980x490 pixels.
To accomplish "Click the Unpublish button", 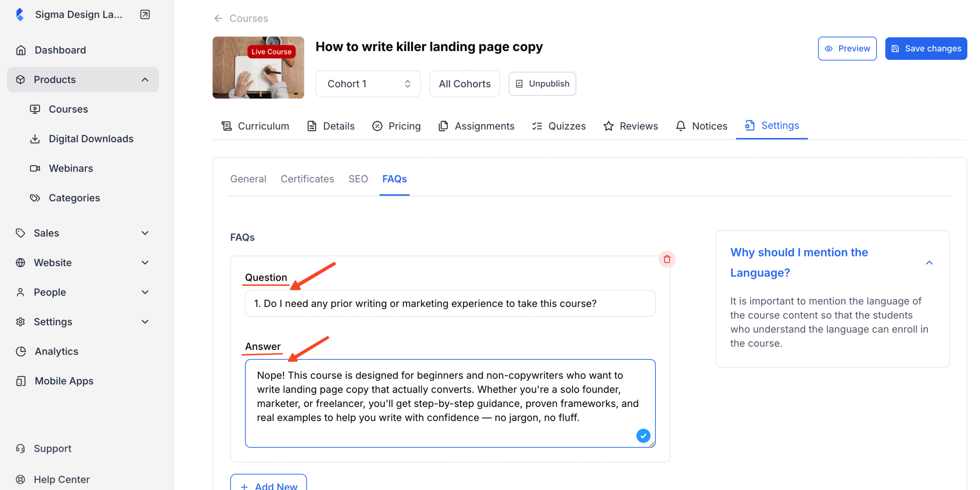I will point(542,84).
